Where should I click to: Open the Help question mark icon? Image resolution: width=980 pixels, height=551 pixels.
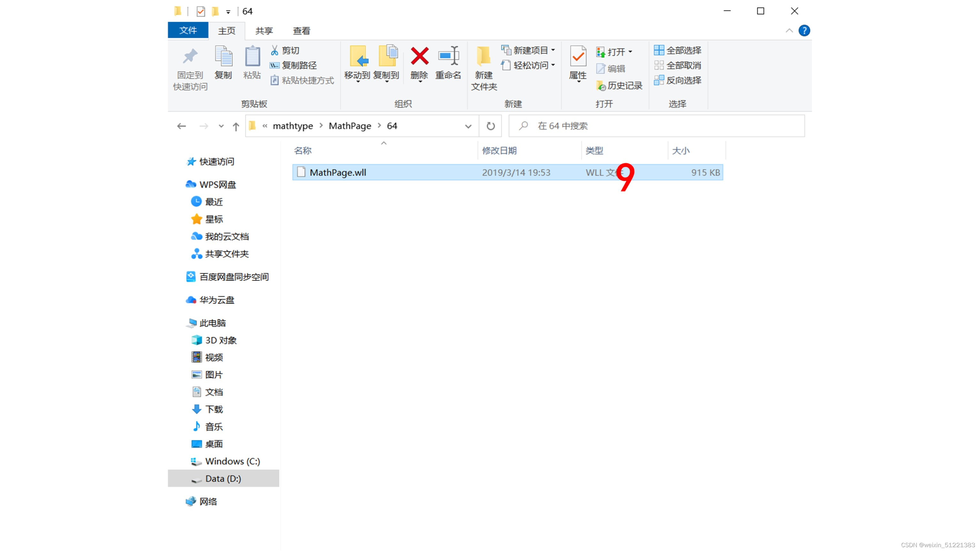(x=804, y=30)
